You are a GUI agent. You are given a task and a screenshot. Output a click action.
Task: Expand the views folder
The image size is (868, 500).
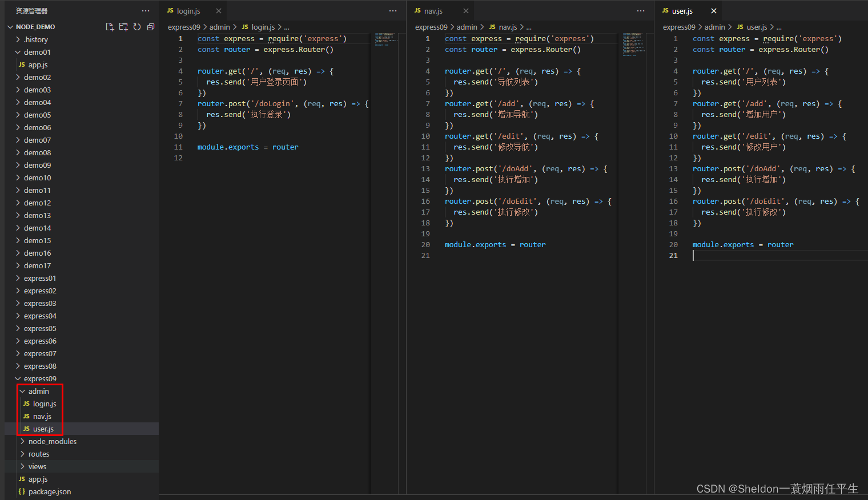pyautogui.click(x=82, y=466)
